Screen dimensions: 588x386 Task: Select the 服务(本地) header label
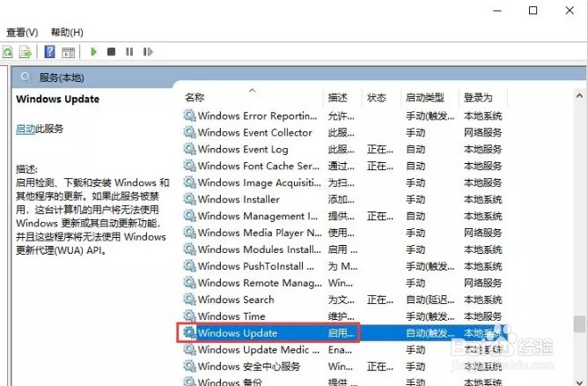click(x=62, y=78)
